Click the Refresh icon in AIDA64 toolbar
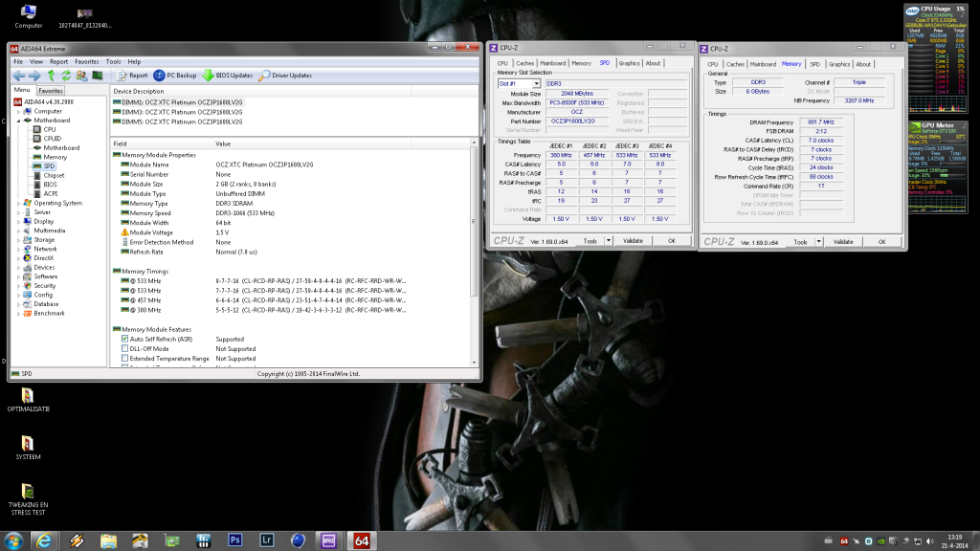Viewport: 980px width, 551px height. (x=65, y=76)
